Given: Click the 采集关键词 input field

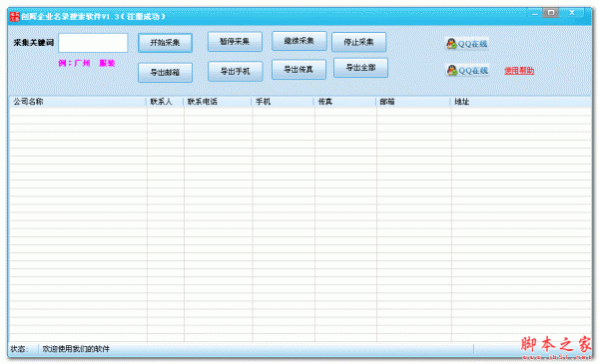Looking at the screenshot, I should [93, 43].
